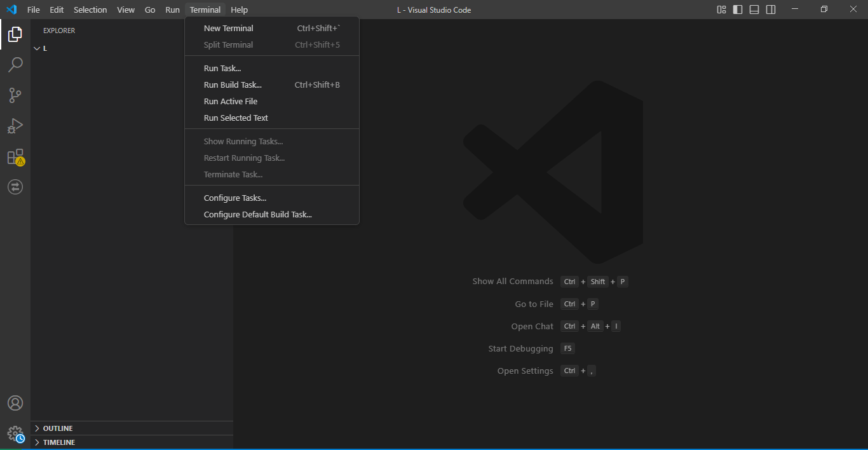Open the Source Control view
Image resolution: width=868 pixels, height=450 pixels.
(15, 95)
